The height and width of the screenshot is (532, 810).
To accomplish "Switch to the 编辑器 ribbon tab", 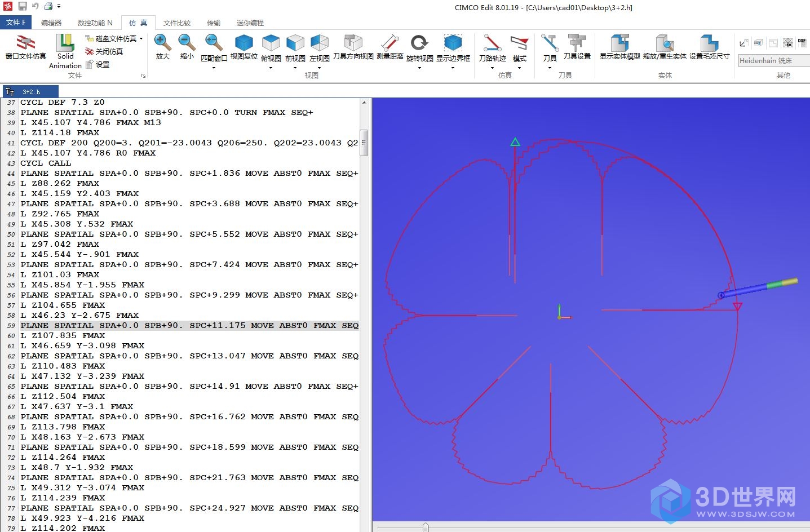I will click(51, 23).
